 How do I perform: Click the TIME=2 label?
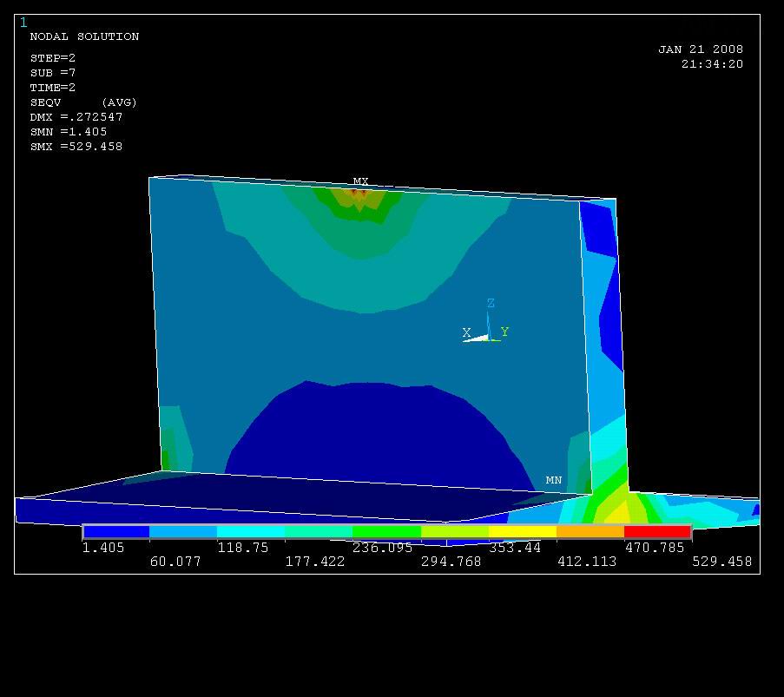coord(52,88)
